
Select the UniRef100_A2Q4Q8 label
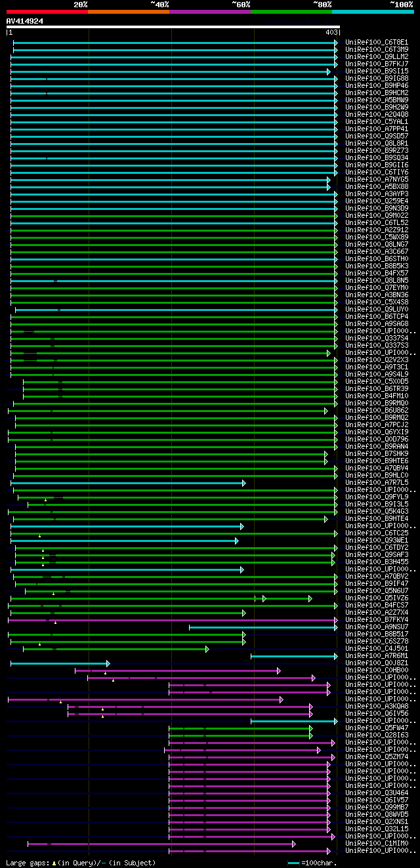[377, 115]
